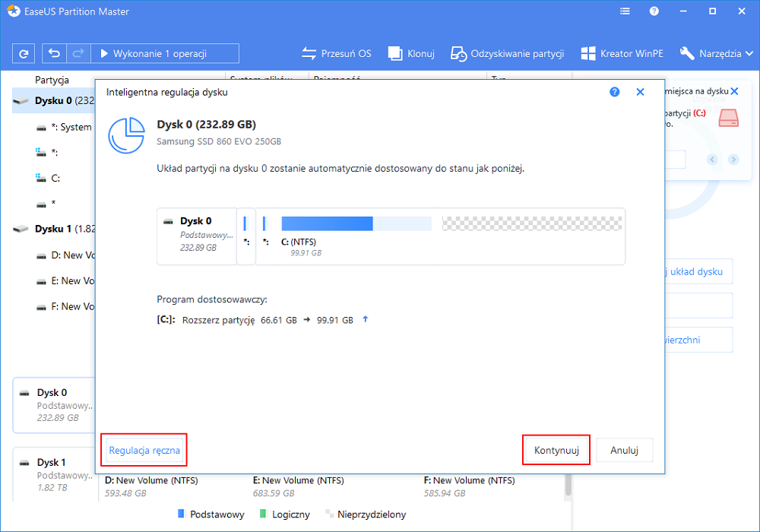Click the pie chart disk icon in the dialog
The width and height of the screenshot is (760, 532).
click(x=126, y=135)
